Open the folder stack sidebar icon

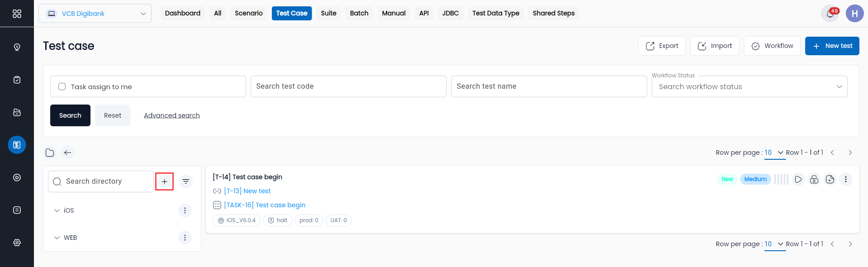coord(17,112)
